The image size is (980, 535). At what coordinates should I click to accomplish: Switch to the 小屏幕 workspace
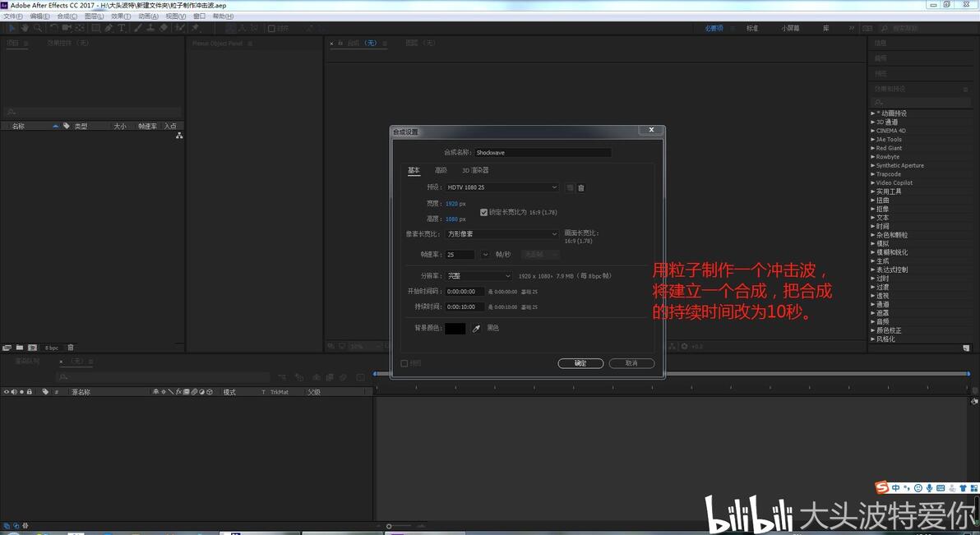pos(790,28)
